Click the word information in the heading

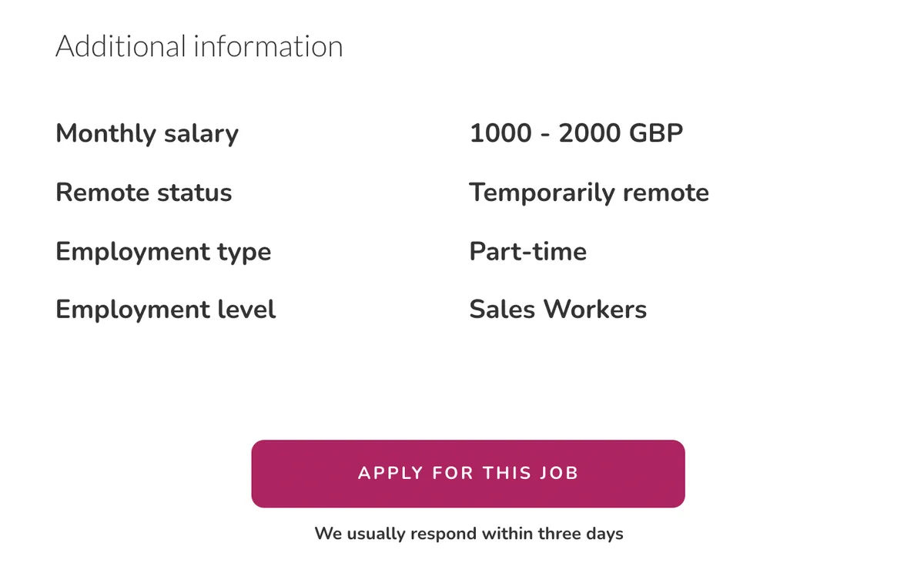[268, 46]
